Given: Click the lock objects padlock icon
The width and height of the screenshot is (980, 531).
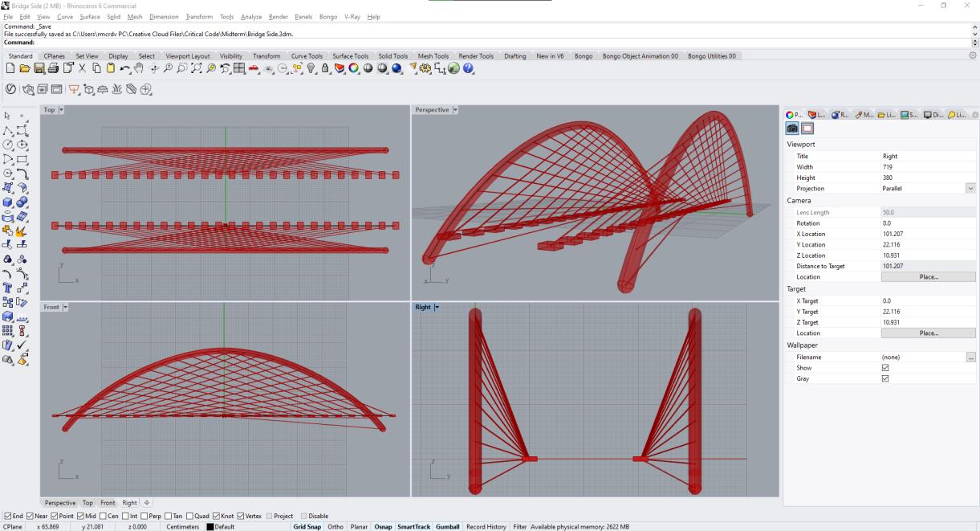Looking at the screenshot, I should pyautogui.click(x=326, y=69).
